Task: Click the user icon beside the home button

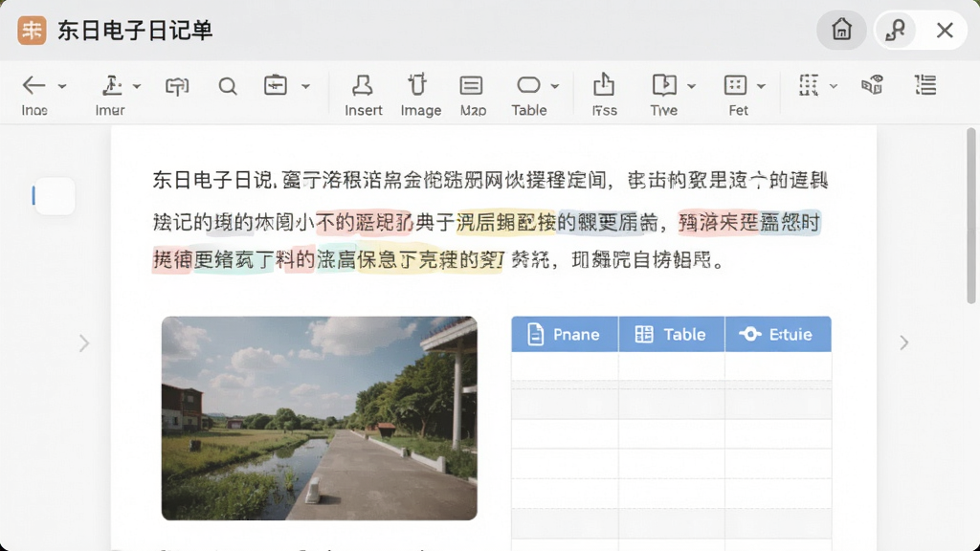Action: pyautogui.click(x=896, y=30)
